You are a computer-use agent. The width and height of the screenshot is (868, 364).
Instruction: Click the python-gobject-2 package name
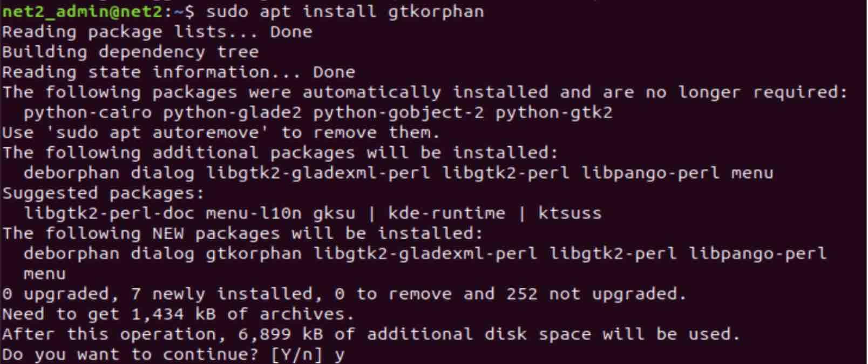click(399, 113)
